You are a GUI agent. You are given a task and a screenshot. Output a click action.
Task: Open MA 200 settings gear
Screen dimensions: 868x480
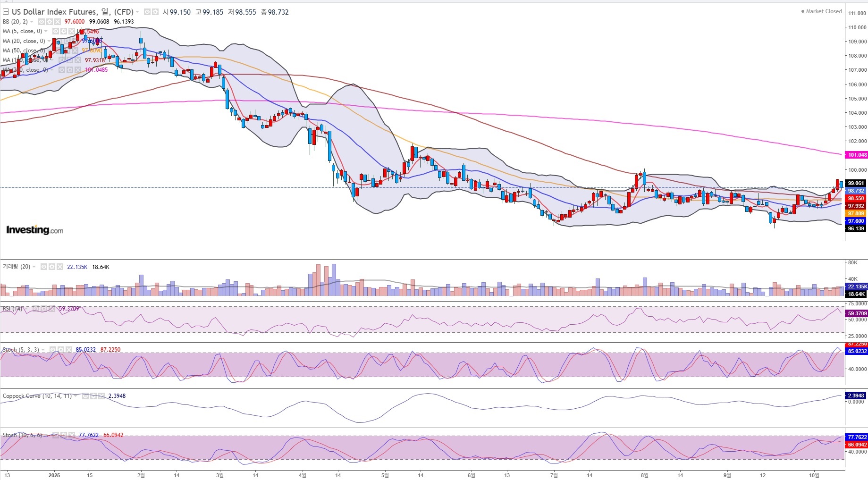click(x=69, y=70)
